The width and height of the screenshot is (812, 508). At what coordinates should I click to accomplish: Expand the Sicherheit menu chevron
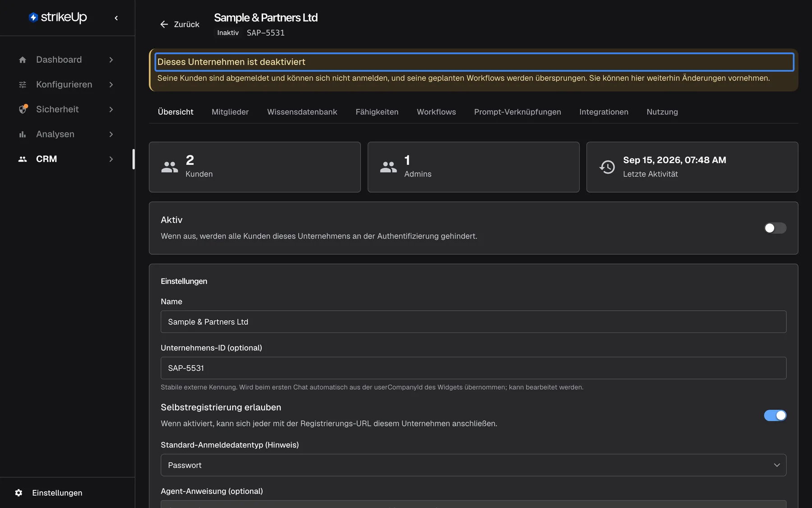coord(111,109)
